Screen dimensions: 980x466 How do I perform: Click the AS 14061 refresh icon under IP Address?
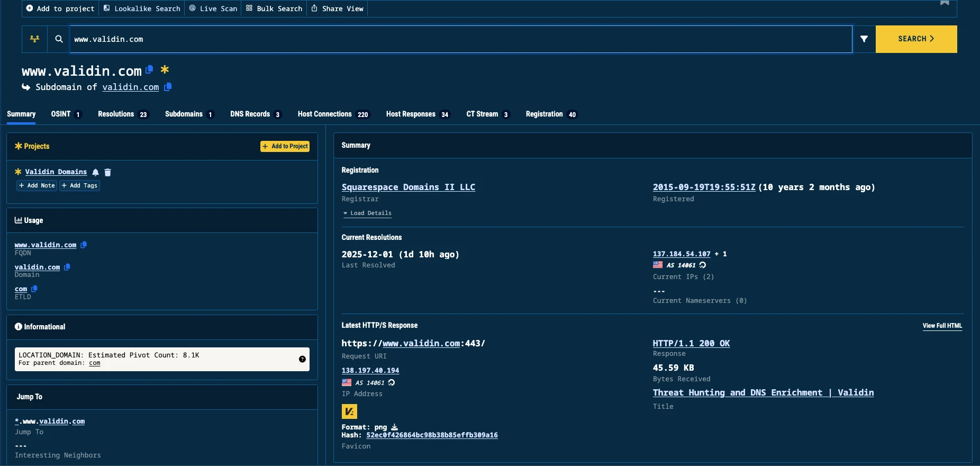coord(392,382)
